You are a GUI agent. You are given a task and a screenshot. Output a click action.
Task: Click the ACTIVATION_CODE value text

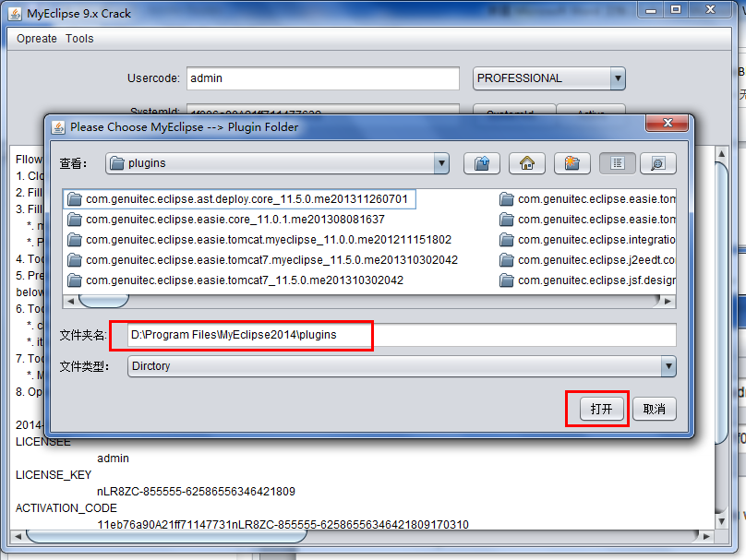283,524
